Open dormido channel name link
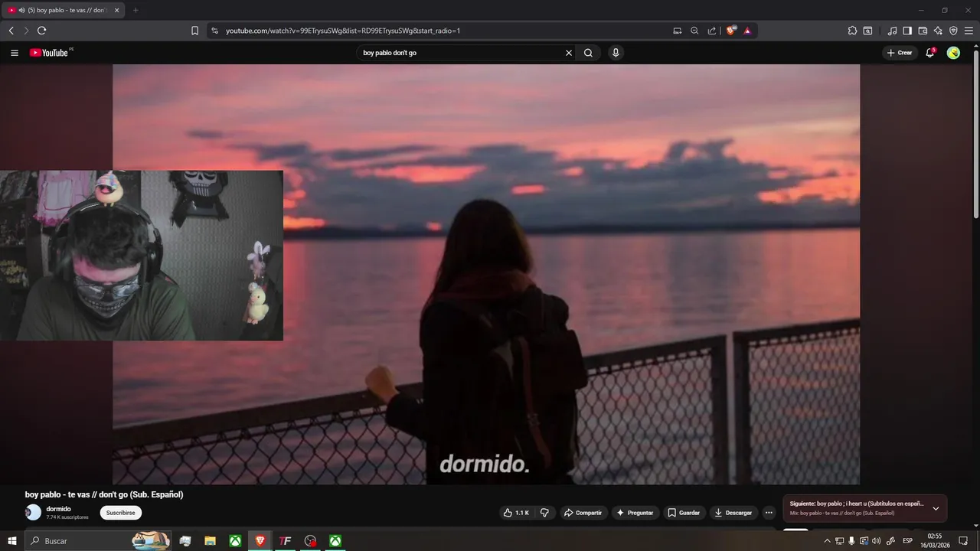 58,509
